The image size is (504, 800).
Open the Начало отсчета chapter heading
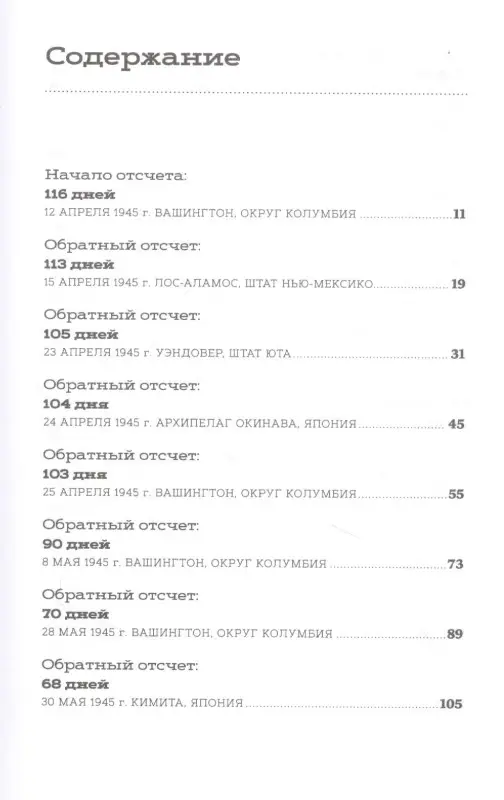(116, 175)
